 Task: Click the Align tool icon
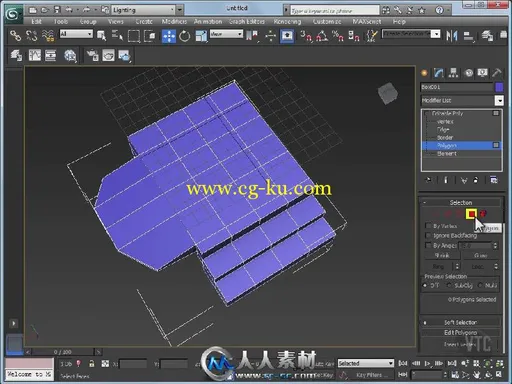pos(468,36)
